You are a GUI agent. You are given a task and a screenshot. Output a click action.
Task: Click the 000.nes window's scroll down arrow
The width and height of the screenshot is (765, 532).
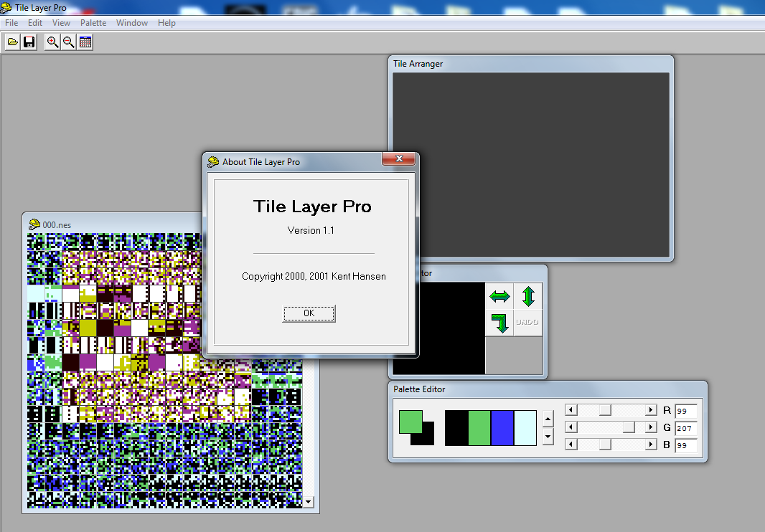tap(309, 502)
